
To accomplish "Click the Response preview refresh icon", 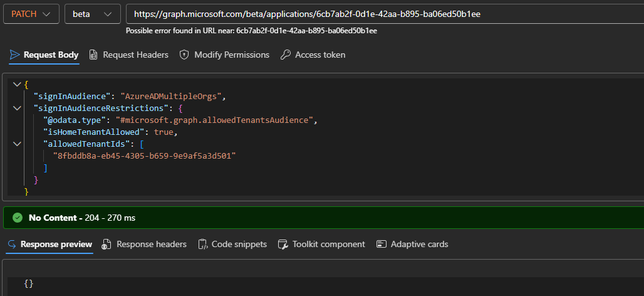I will tap(13, 244).
